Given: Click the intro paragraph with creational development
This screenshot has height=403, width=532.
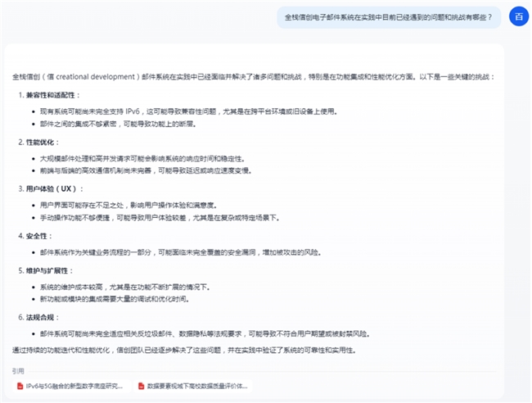Looking at the screenshot, I should coord(254,77).
